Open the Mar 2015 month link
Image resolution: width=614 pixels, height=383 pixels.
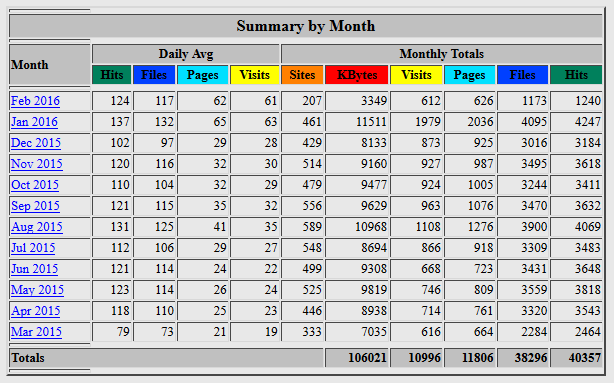coord(36,332)
